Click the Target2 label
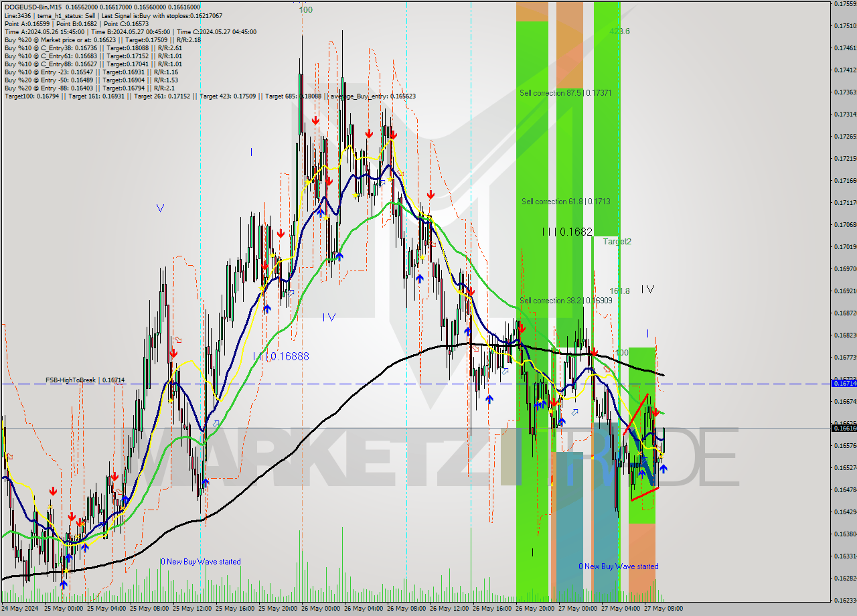This screenshot has height=616, width=857. click(x=617, y=242)
